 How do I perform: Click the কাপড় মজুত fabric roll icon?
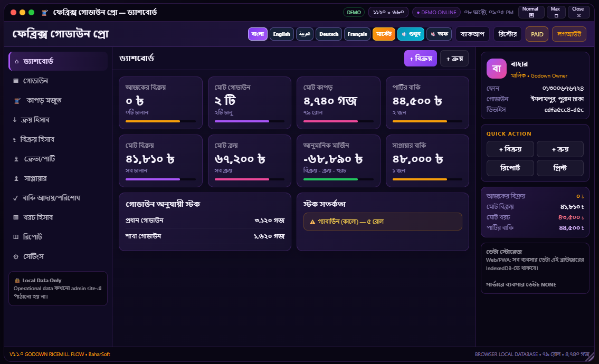tap(17, 100)
